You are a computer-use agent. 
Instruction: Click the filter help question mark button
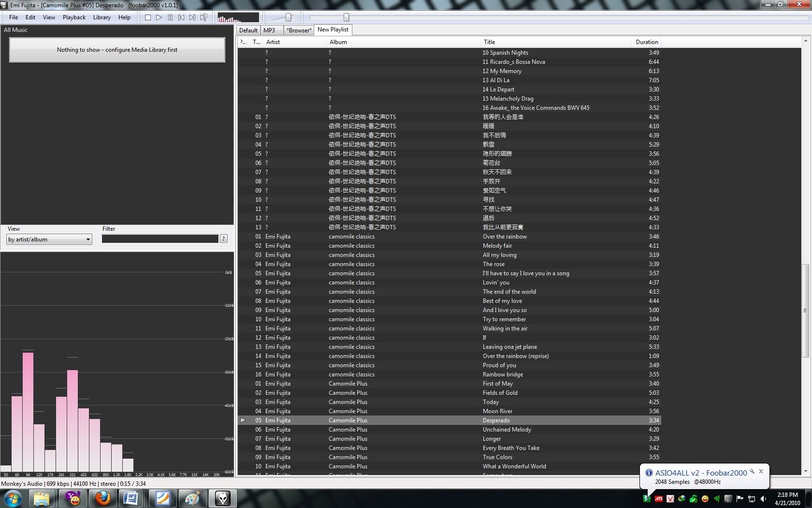pyautogui.click(x=224, y=239)
